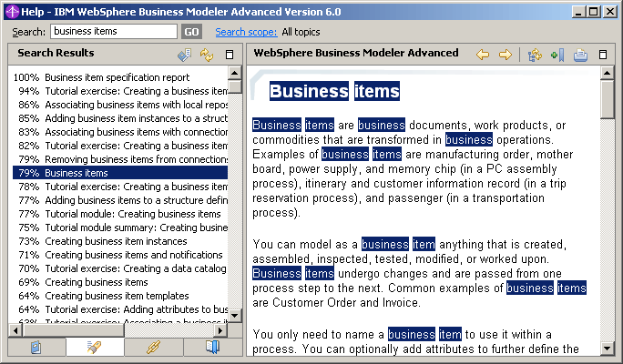Image resolution: width=623 pixels, height=364 pixels.
Task: Click the search results list's right arrow
Action: tap(220, 330)
